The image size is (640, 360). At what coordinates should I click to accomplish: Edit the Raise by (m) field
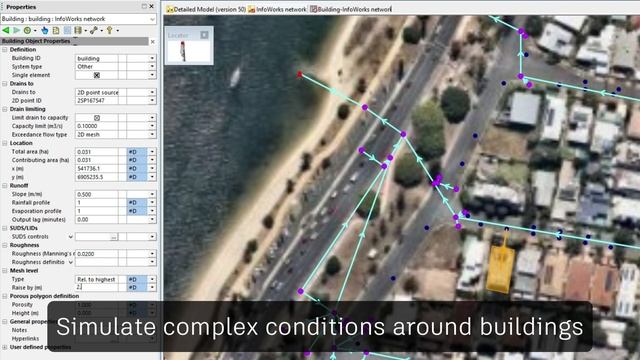[96, 288]
